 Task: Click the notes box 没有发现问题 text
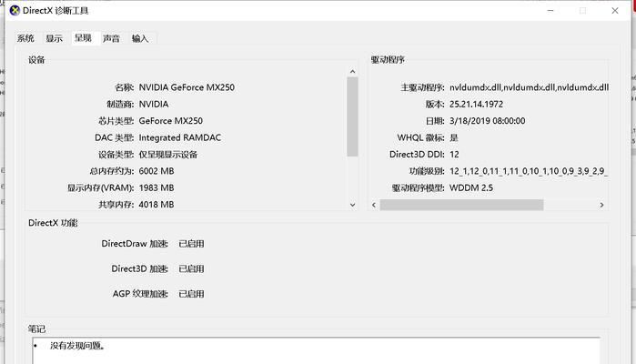pos(77,345)
